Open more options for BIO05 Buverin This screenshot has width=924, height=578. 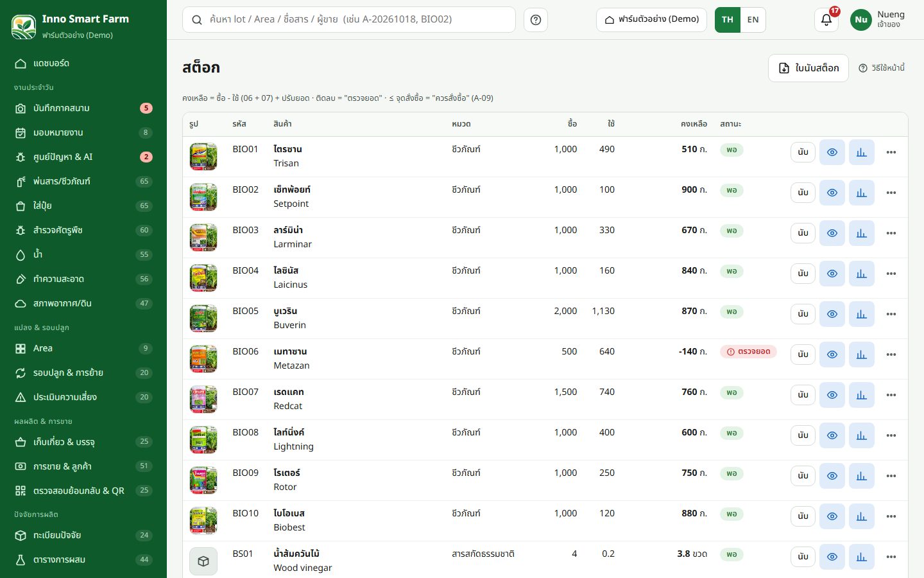click(891, 314)
